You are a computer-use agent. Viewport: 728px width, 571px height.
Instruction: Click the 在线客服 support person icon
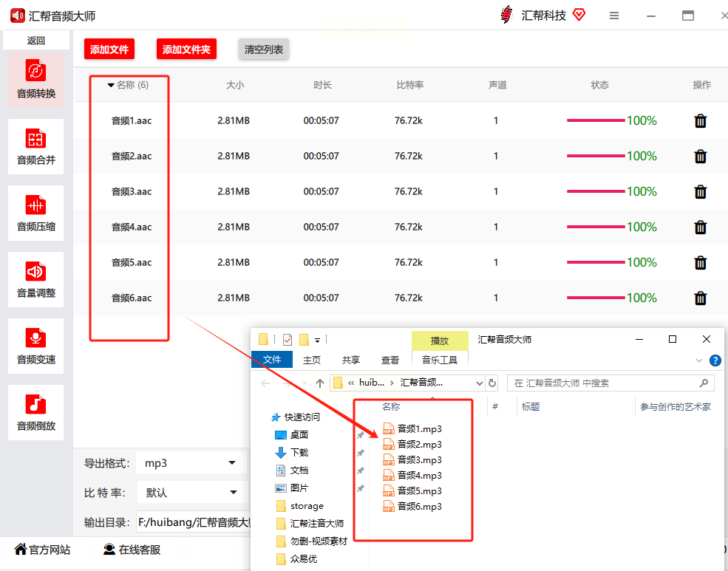point(109,549)
